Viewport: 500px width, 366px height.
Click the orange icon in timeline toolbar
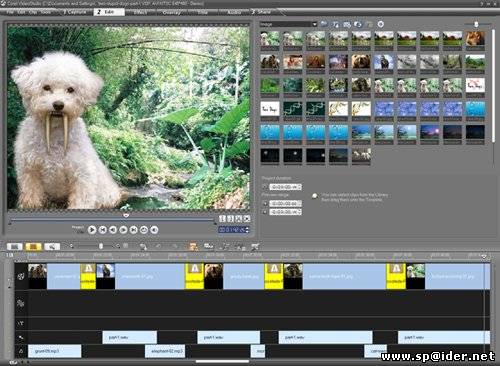coord(193,247)
